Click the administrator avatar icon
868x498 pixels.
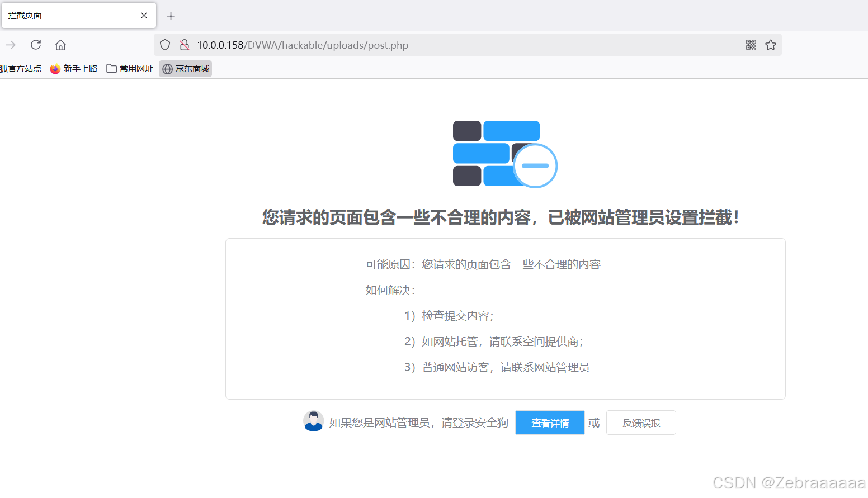(x=313, y=421)
